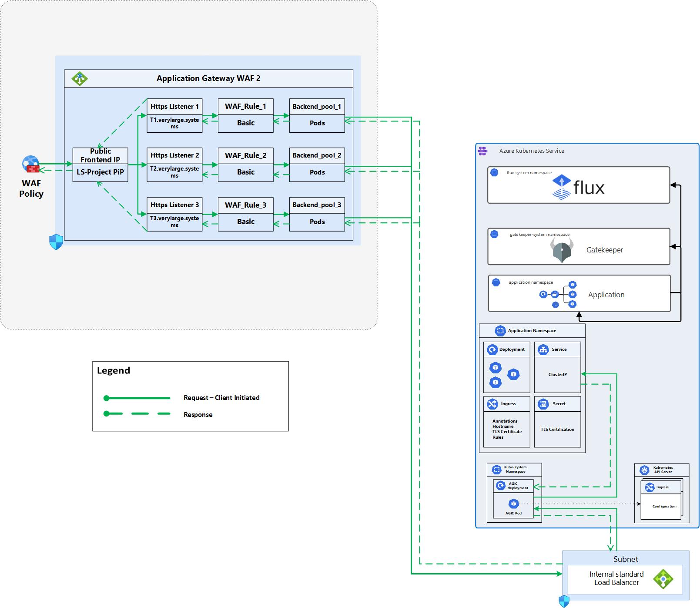Click the ClusterIP label in Service box
The width and height of the screenshot is (700, 608).
pos(557,375)
